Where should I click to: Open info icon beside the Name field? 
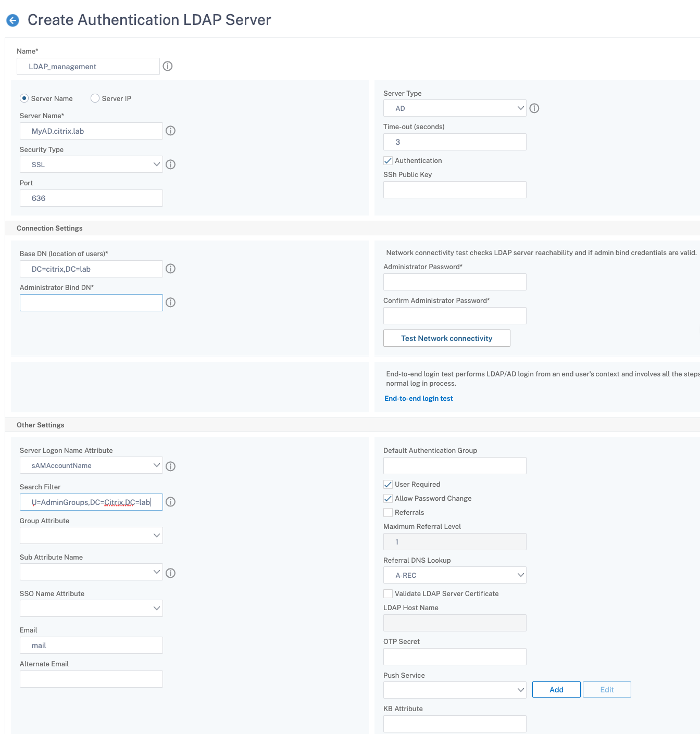[x=168, y=66]
